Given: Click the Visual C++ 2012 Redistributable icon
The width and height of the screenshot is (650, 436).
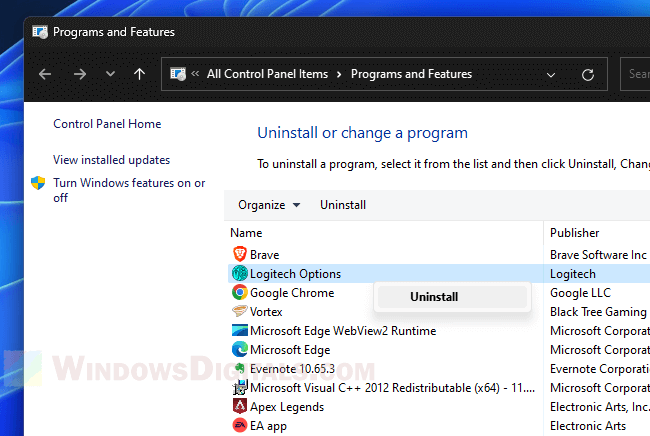Looking at the screenshot, I should point(240,387).
